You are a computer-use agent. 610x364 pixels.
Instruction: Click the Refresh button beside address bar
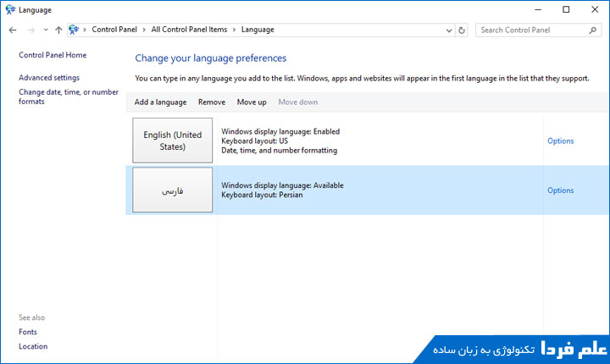point(462,30)
